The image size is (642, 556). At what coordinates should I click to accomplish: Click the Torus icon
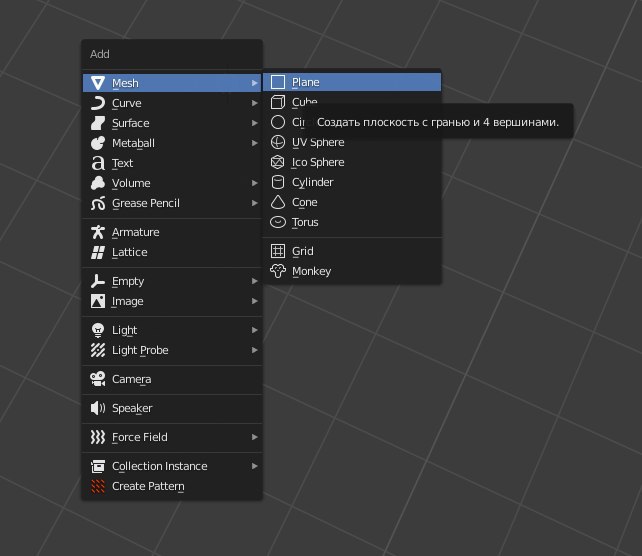pos(278,222)
